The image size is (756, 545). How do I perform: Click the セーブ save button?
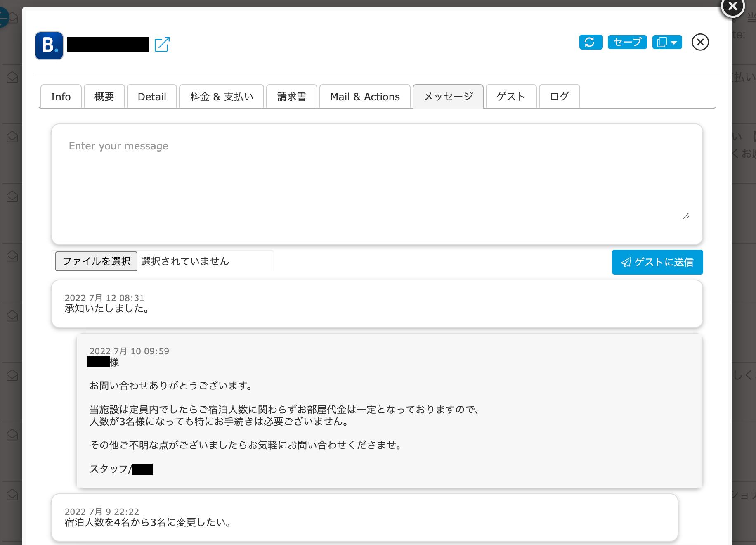[627, 42]
